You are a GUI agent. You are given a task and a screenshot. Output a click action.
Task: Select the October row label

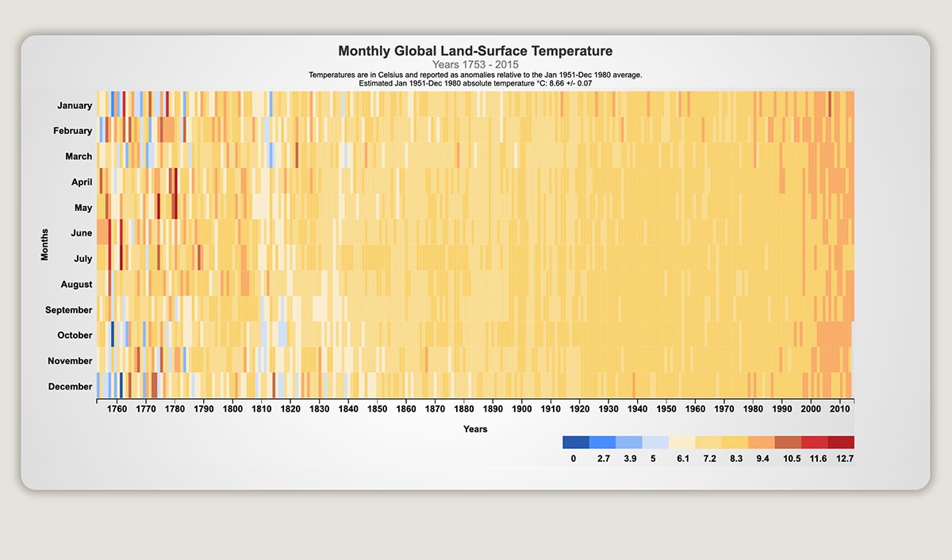[75, 336]
